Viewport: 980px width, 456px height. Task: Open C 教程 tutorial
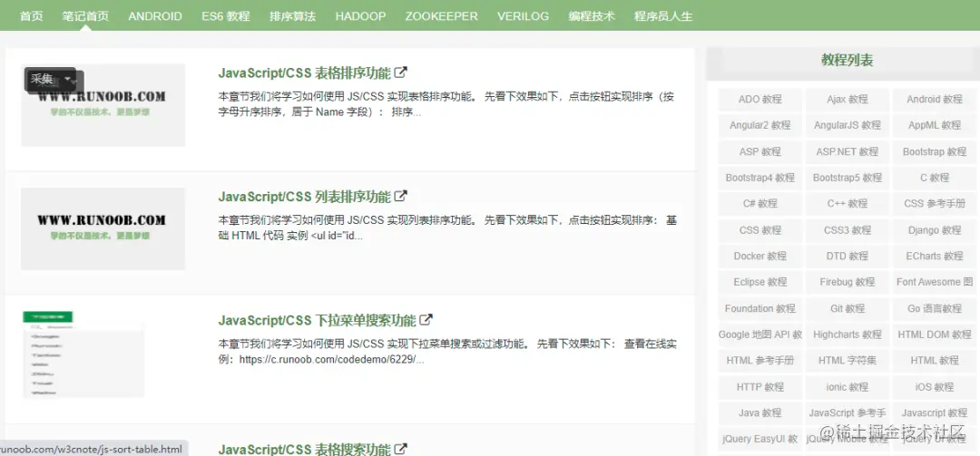click(935, 178)
